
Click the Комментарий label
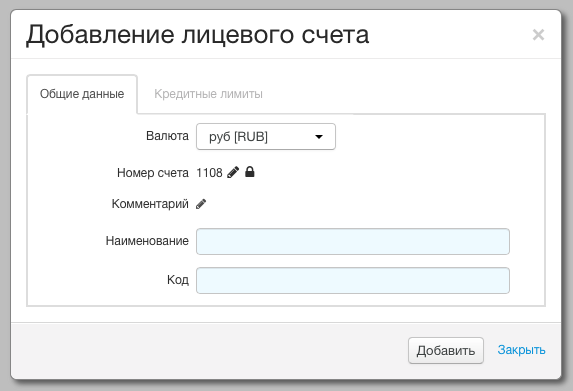pos(150,204)
